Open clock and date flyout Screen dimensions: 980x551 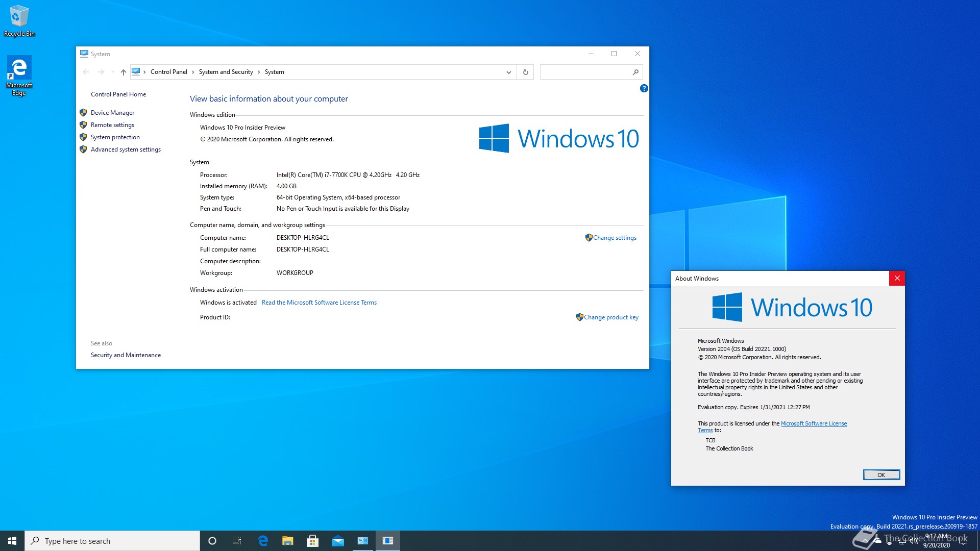click(x=936, y=541)
